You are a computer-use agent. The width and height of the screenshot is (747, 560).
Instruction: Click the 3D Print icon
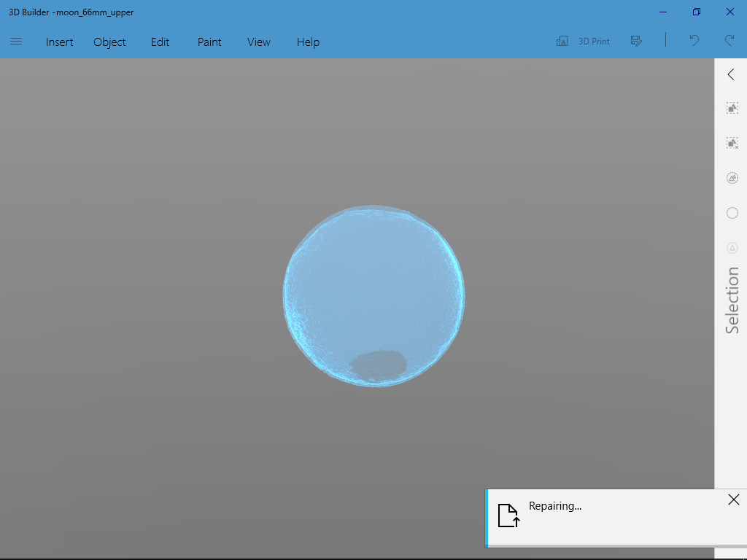click(582, 41)
